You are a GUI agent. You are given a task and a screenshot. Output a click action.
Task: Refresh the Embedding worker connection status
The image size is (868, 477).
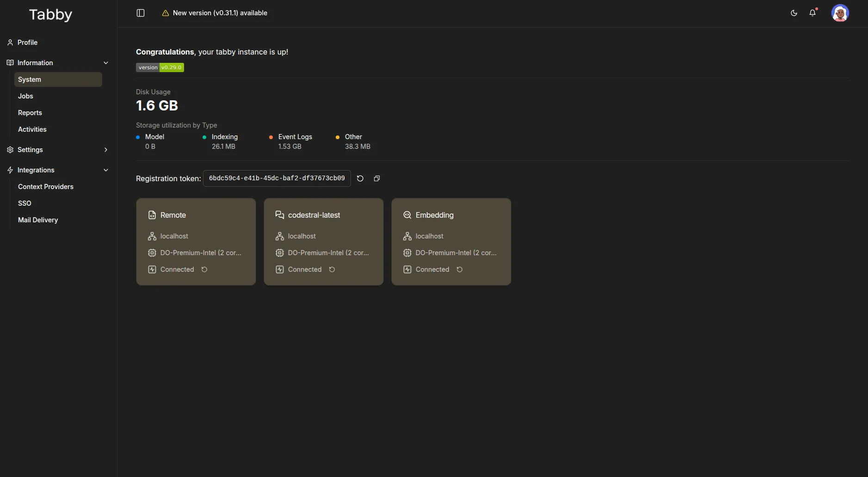[460, 269]
